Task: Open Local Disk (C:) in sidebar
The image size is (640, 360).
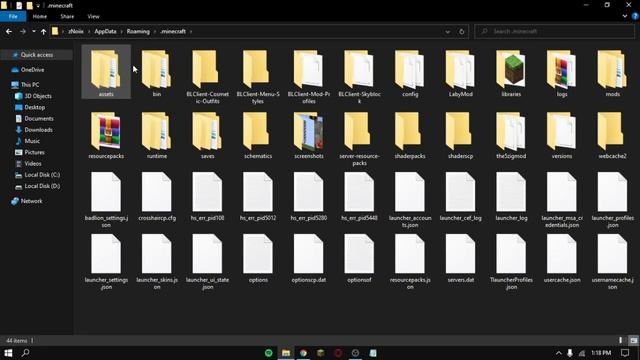Action: pos(42,175)
